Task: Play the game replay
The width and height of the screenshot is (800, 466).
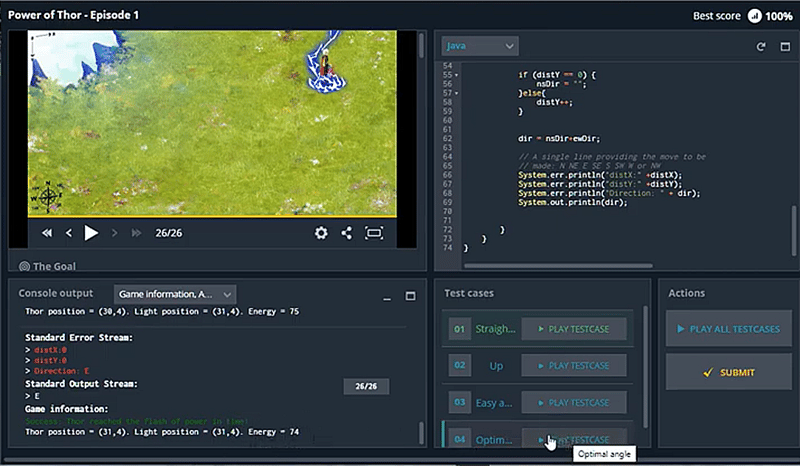Action: coord(91,233)
